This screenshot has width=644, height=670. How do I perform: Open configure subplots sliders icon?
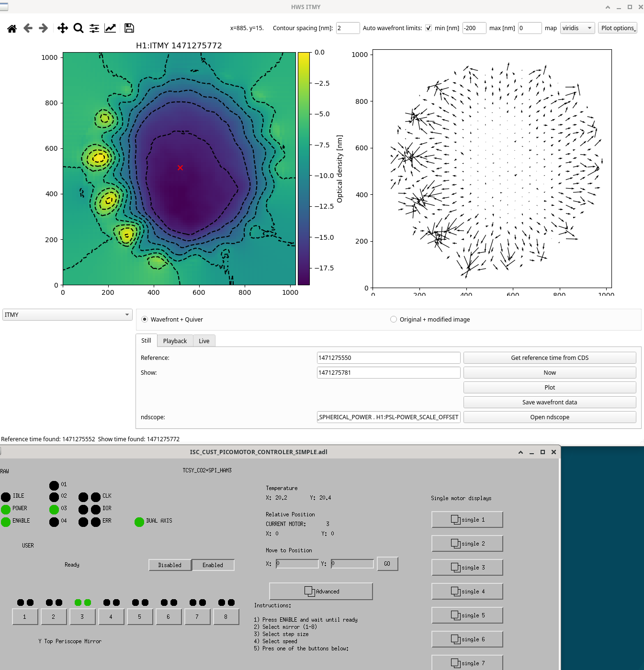click(94, 28)
